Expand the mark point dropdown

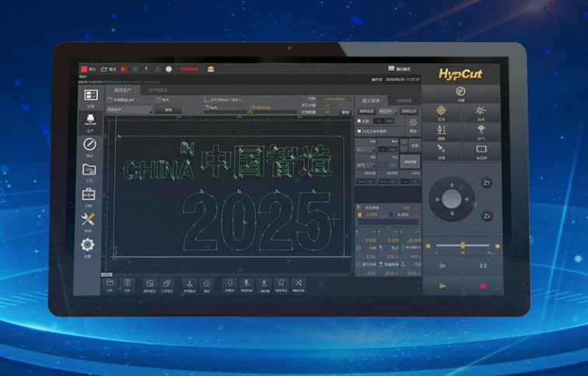387,111
